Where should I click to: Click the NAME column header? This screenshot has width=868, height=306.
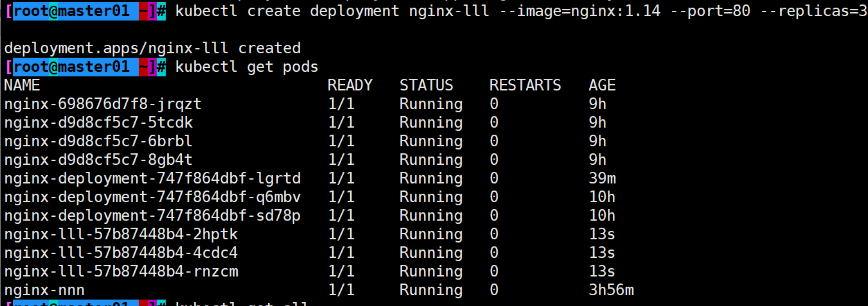pyautogui.click(x=22, y=85)
